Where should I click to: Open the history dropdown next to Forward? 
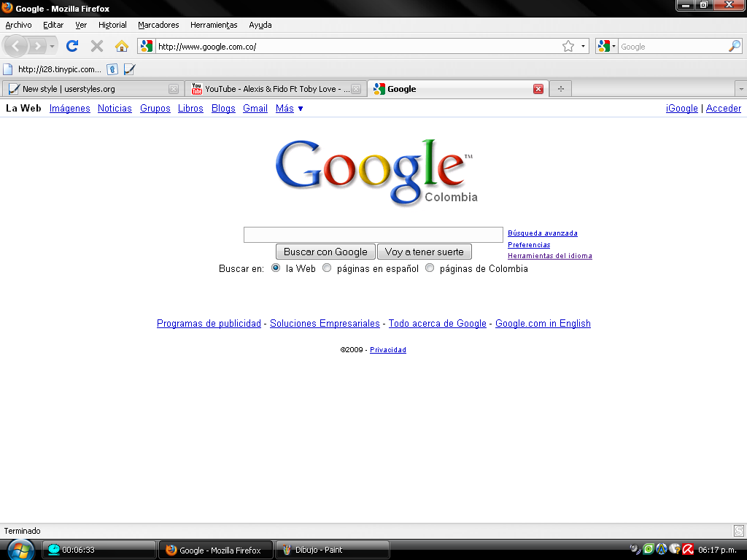(53, 47)
